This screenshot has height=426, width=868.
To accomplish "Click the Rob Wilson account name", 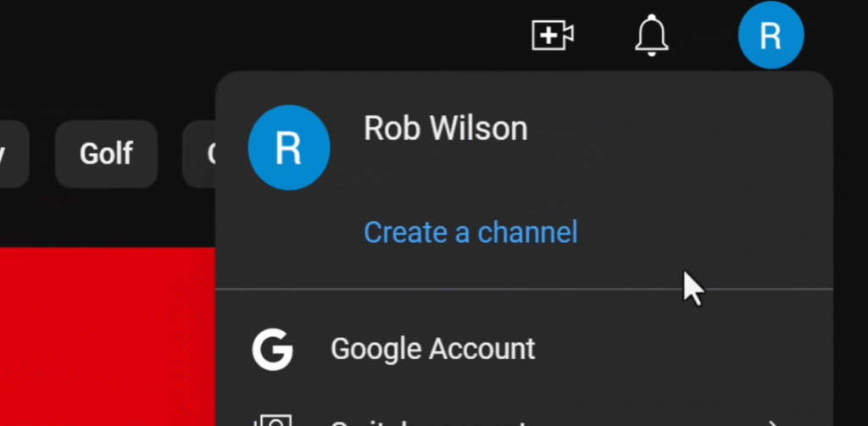I will 446,129.
